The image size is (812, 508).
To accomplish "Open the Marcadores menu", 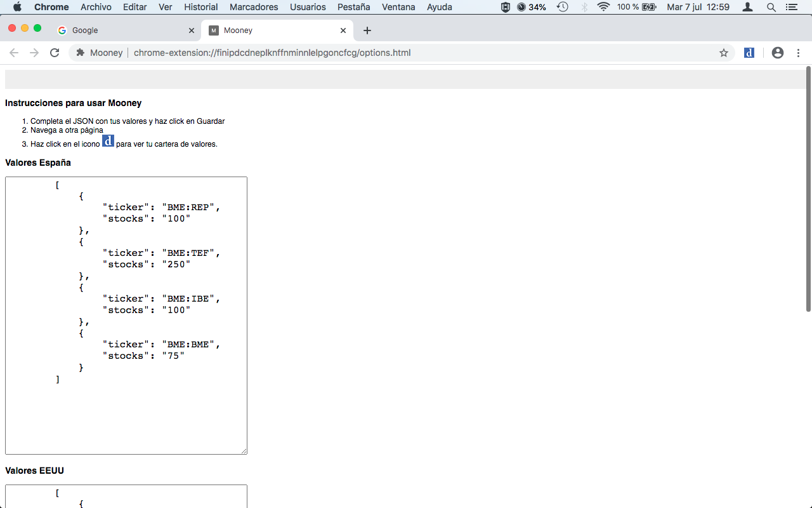I will 254,7.
